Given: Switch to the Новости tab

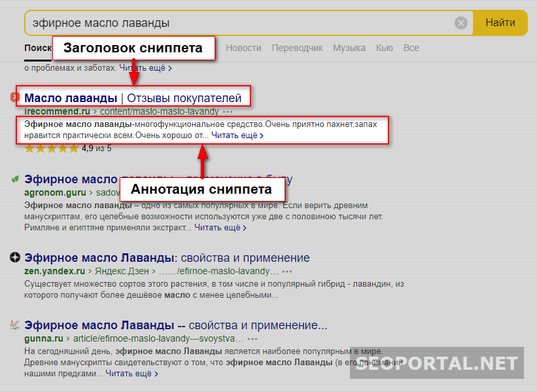Looking at the screenshot, I should [243, 48].
